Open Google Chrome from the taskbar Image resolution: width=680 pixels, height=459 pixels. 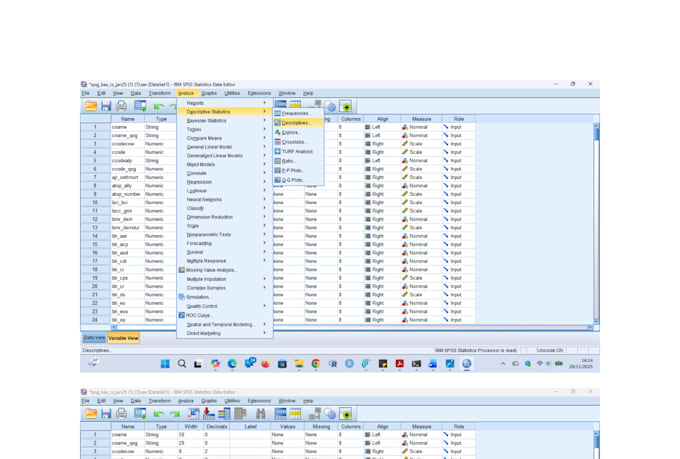(x=316, y=364)
